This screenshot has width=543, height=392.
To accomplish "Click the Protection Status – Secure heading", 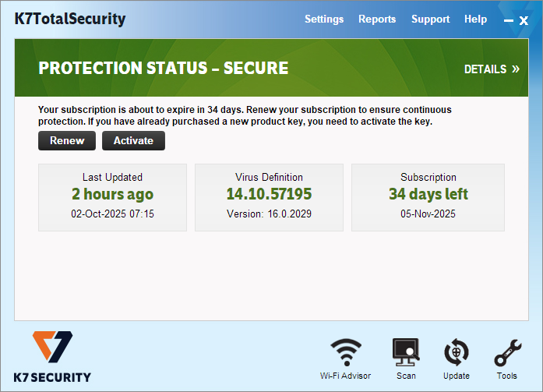I will click(164, 69).
